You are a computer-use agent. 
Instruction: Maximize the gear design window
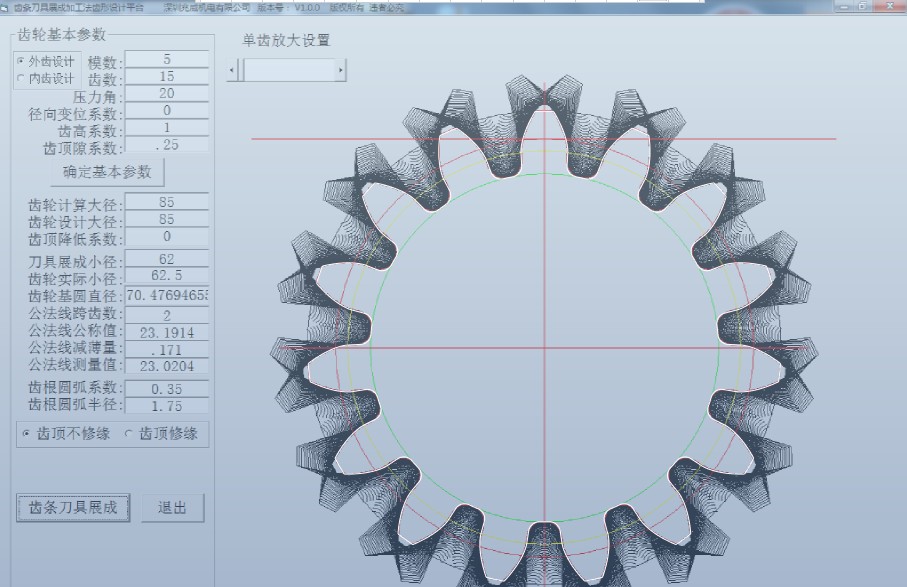[x=863, y=6]
